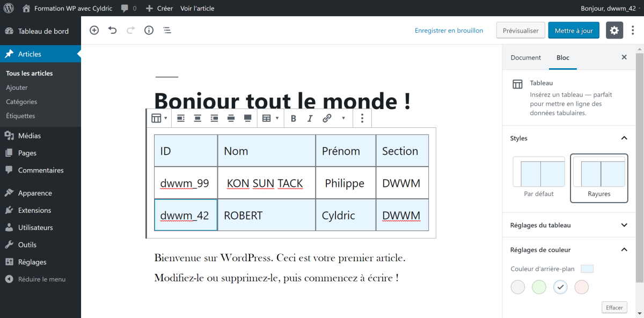This screenshot has height=318, width=644.
Task: Click the 'KON SUN TACK' table cell
Action: (x=267, y=183)
